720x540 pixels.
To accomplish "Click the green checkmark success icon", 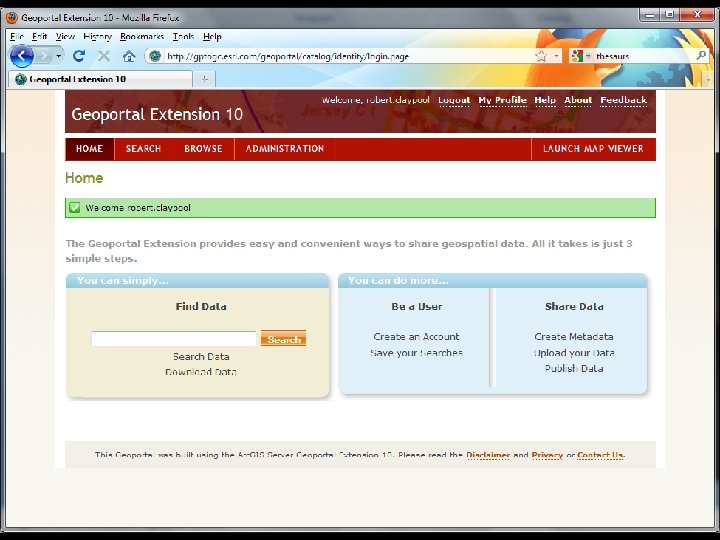I will [x=74, y=208].
